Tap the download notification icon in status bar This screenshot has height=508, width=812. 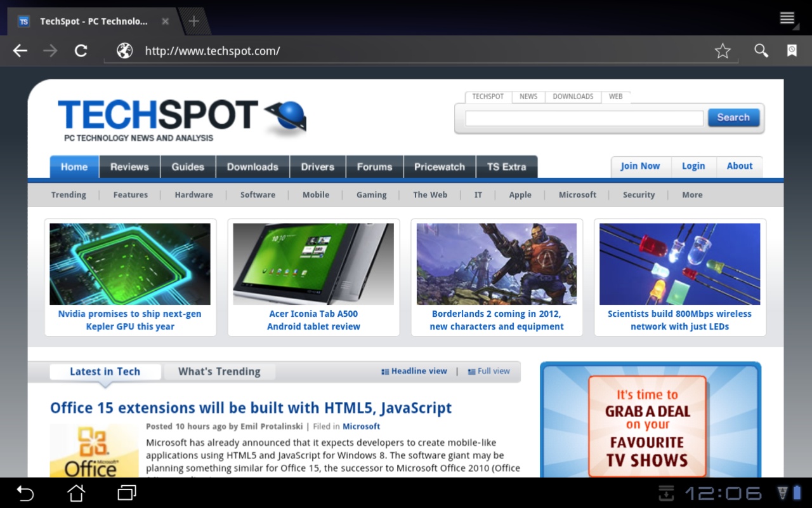(x=666, y=493)
